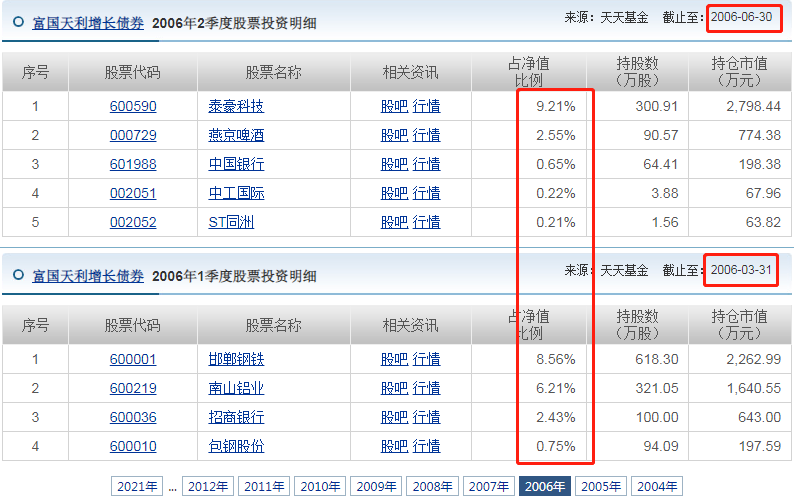794x501 pixels.
Task: Open stock code 600010 link
Action: (x=133, y=446)
